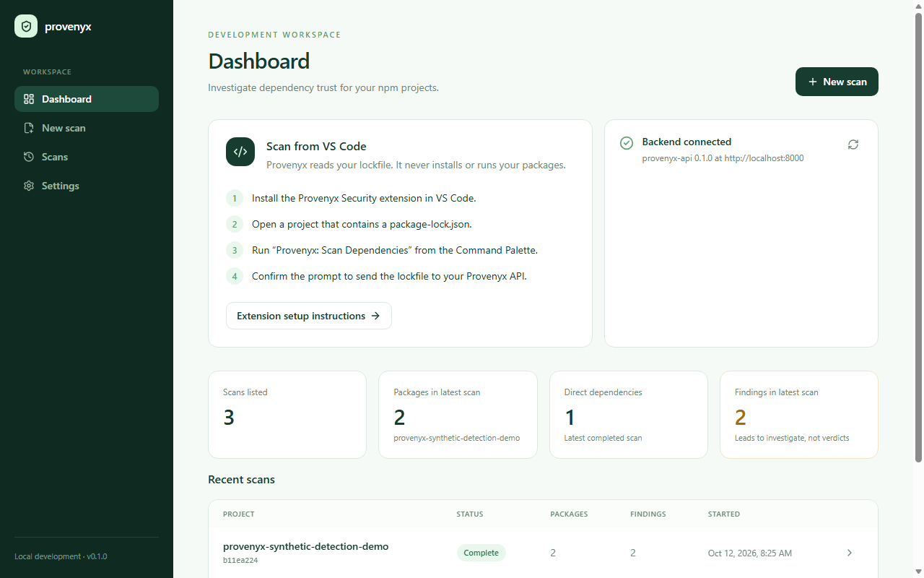The width and height of the screenshot is (924, 578).
Task: Open the Scans page from sidebar
Action: pos(87,157)
